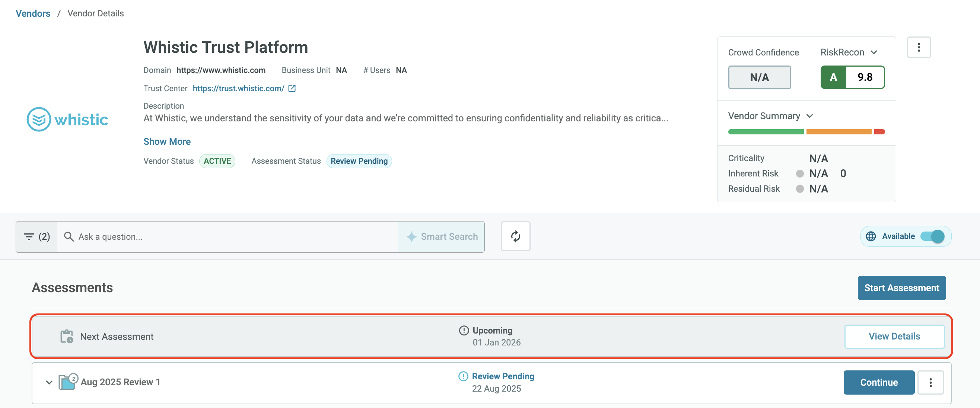This screenshot has height=408, width=980.
Task: Click the # Users NA value
Action: tap(401, 70)
